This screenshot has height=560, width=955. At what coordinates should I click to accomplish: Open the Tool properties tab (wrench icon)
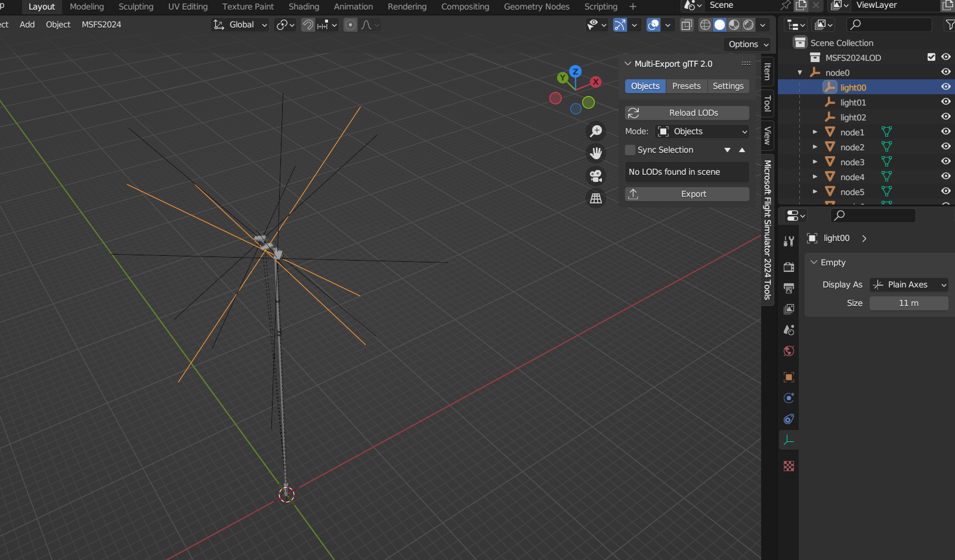pos(789,241)
